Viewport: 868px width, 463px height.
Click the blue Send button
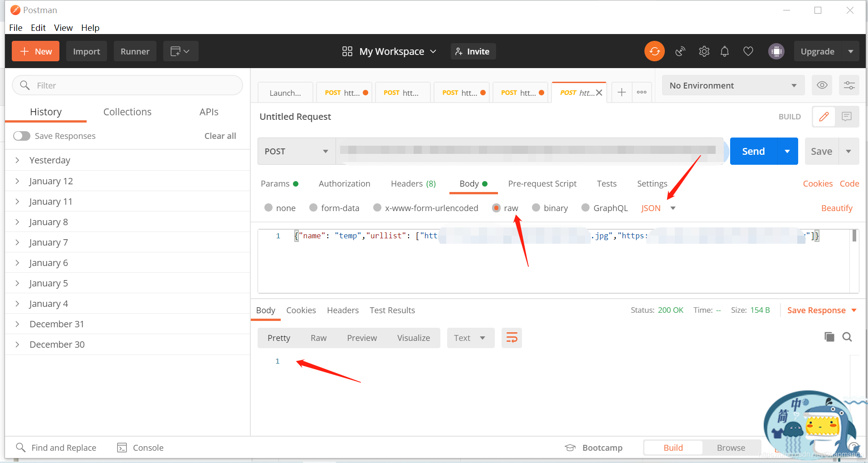753,151
